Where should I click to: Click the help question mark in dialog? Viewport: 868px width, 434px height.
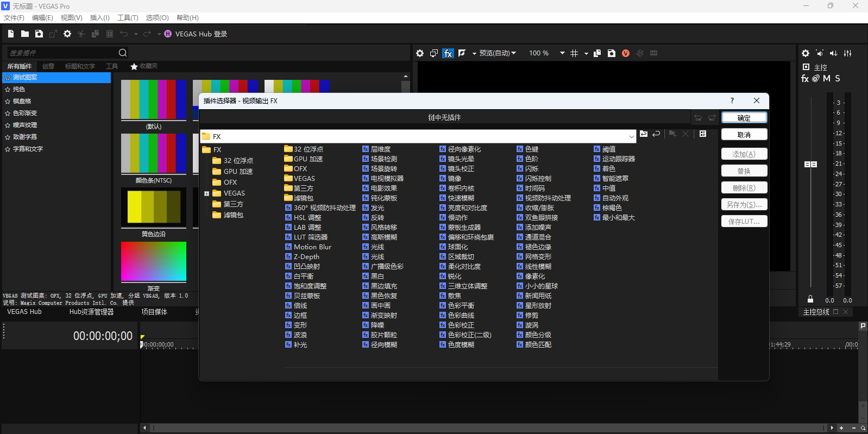pyautogui.click(x=732, y=100)
